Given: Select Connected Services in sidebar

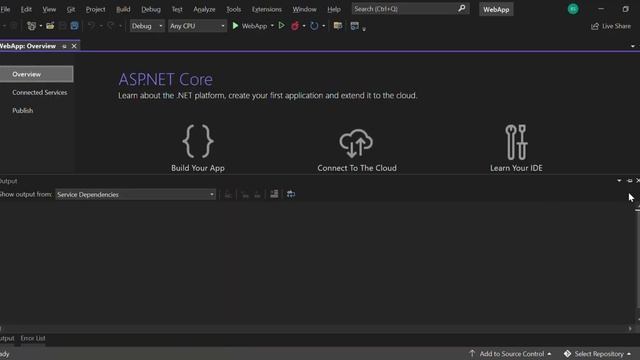Looking at the screenshot, I should [40, 92].
